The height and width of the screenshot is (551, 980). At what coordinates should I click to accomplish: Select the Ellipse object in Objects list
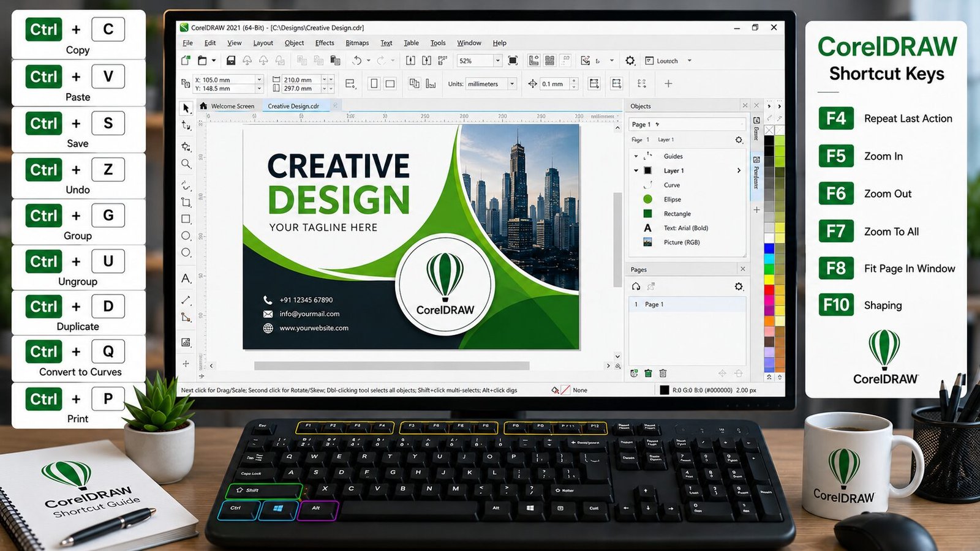pos(672,199)
